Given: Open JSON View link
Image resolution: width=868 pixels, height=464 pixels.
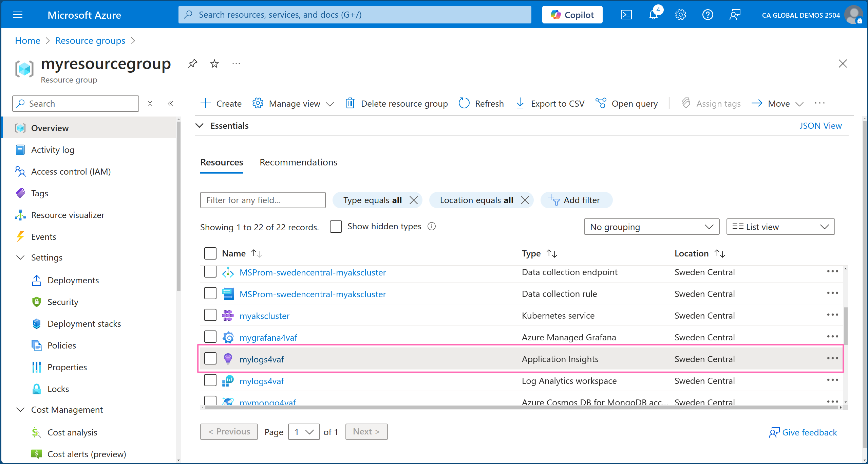Looking at the screenshot, I should (820, 126).
